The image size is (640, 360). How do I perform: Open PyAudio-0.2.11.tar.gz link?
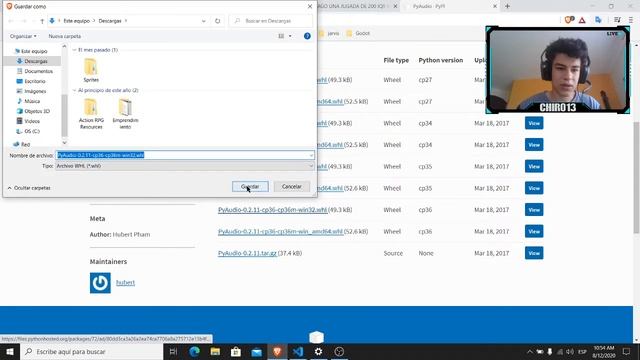point(247,253)
